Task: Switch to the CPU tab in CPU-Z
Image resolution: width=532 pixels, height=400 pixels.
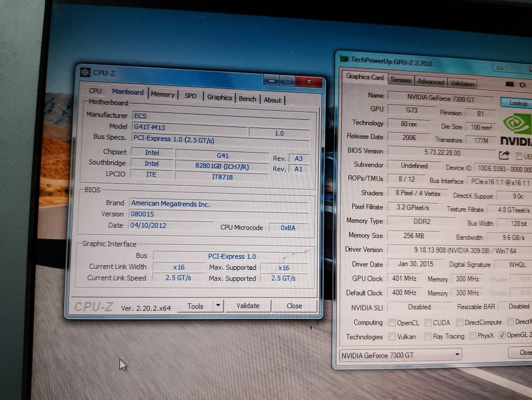Action: 95,91
